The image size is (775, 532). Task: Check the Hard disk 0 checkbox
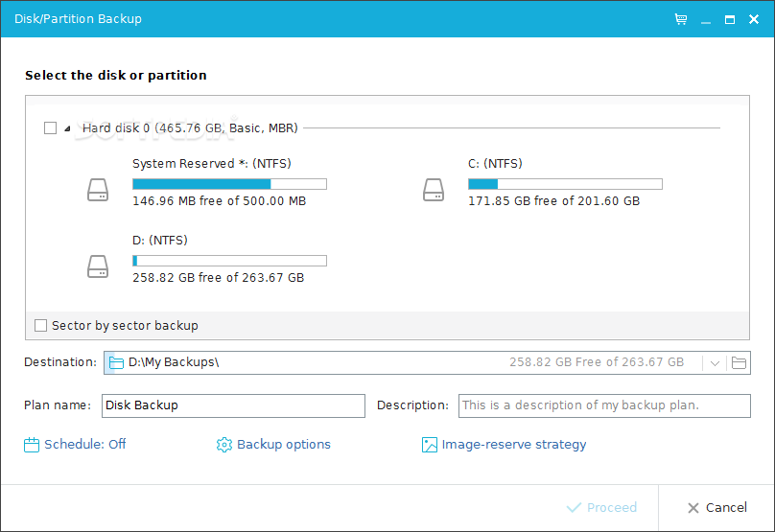pos(51,128)
